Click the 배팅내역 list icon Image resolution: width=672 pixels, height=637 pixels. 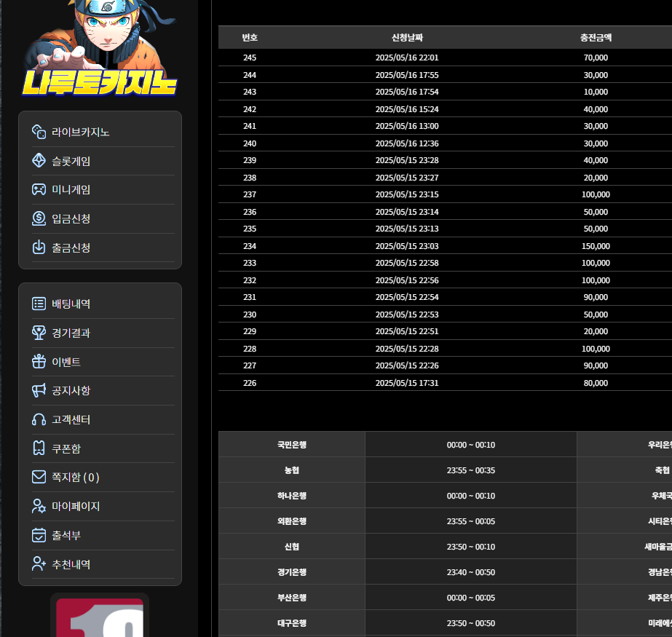[39, 304]
